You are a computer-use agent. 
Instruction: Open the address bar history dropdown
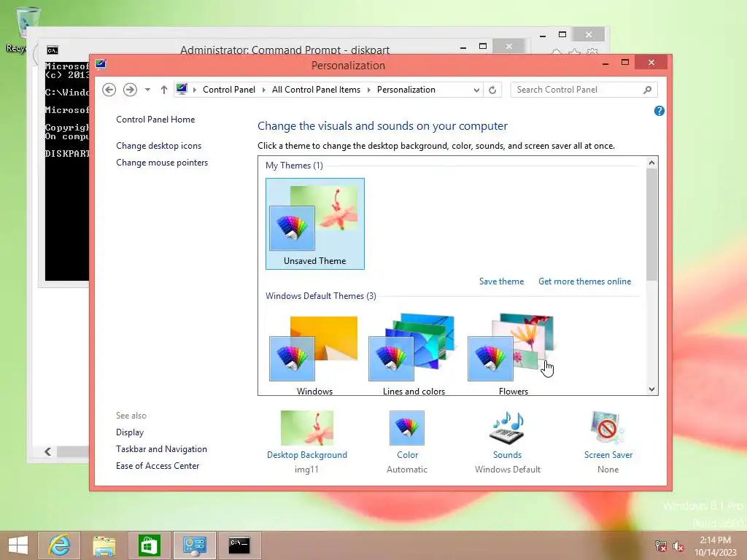tap(476, 90)
